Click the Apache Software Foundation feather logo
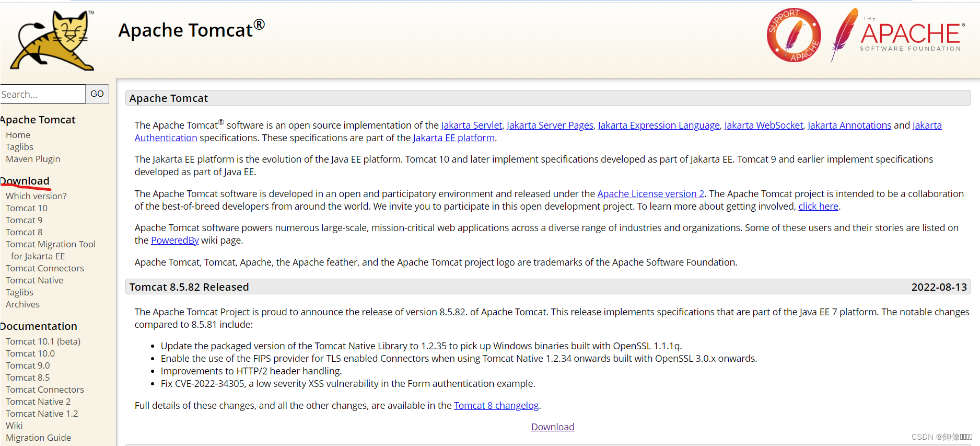 [897, 35]
